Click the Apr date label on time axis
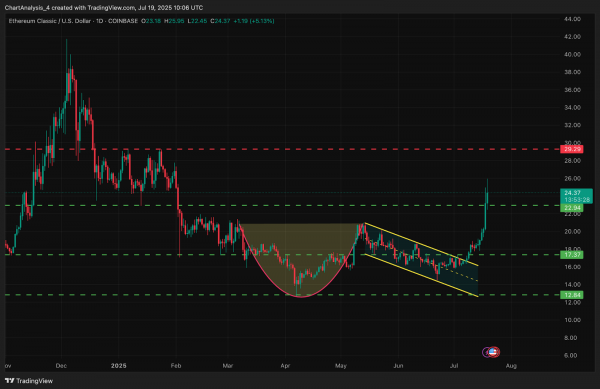 coord(285,366)
